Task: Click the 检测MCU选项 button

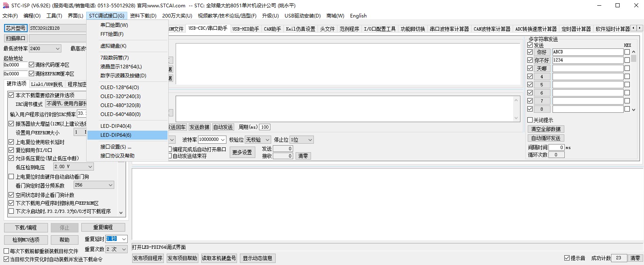Action: (26, 240)
